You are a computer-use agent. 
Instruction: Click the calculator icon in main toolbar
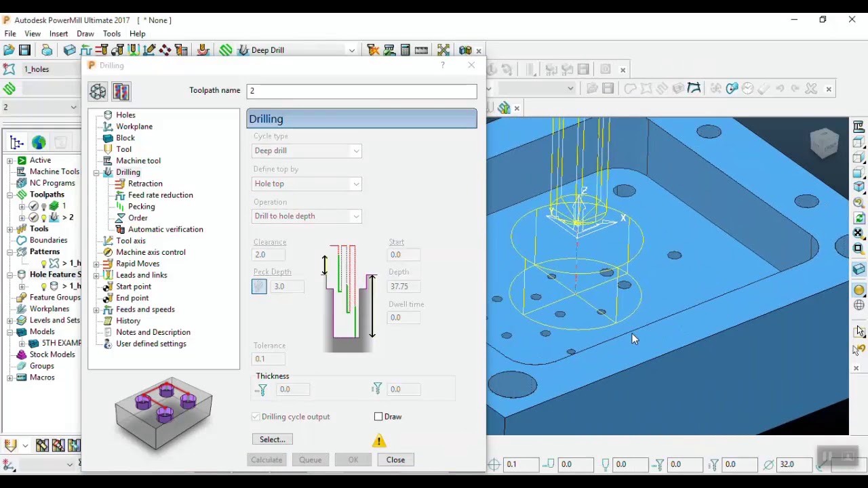click(406, 50)
